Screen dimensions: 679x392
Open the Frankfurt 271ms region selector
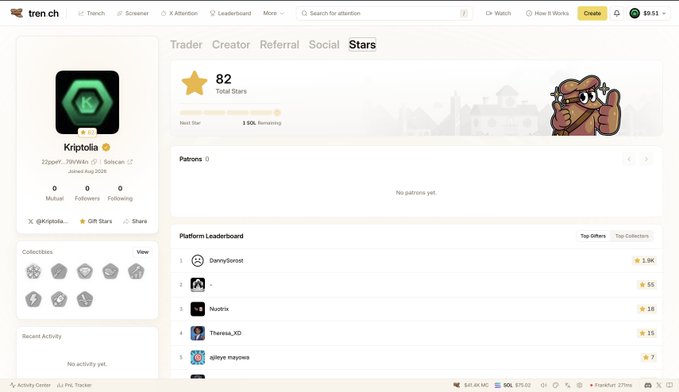point(611,385)
